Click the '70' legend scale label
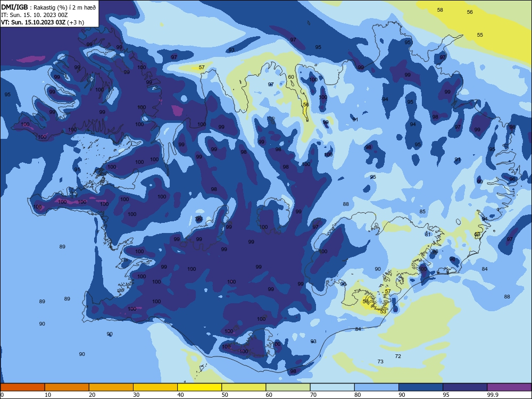 (313, 395)
